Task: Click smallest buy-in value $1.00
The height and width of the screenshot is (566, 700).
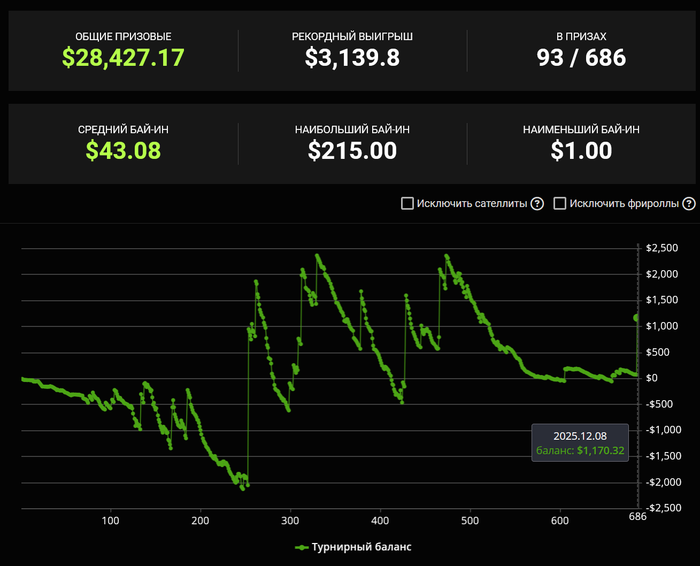Action: (581, 150)
